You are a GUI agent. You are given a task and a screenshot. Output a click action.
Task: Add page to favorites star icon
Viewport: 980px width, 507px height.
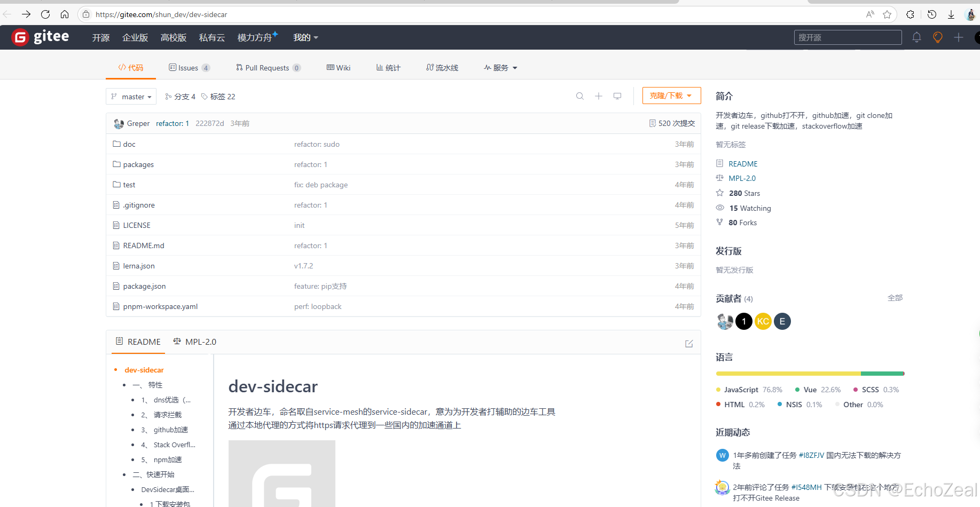[887, 14]
